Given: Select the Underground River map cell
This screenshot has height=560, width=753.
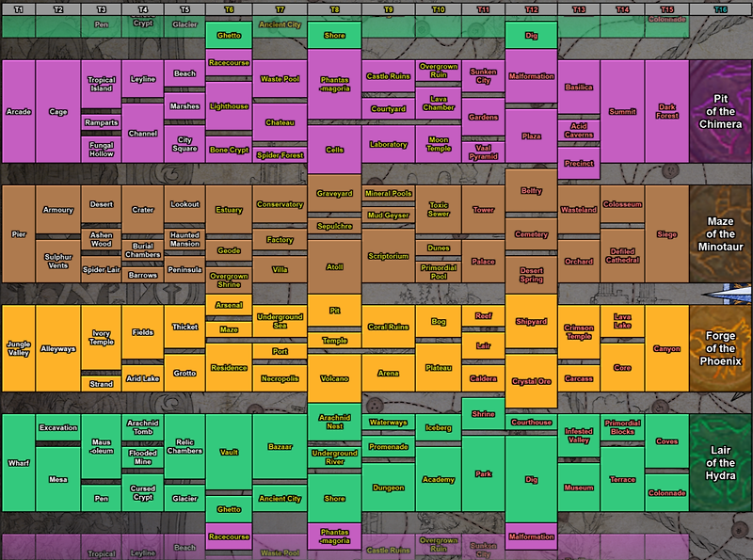Looking at the screenshot, I should coord(334,457).
